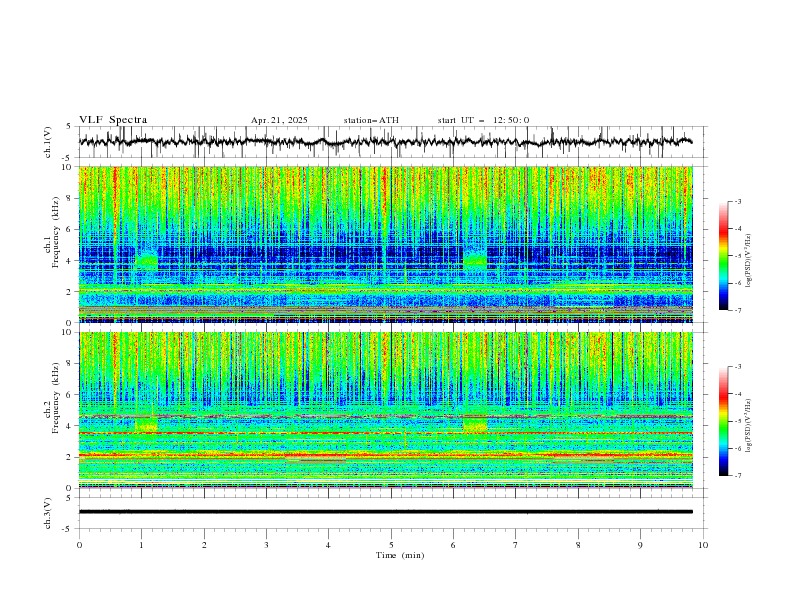
Task: Click the ch.1 "Frequency (kHz)" axis label
Action: coord(56,232)
